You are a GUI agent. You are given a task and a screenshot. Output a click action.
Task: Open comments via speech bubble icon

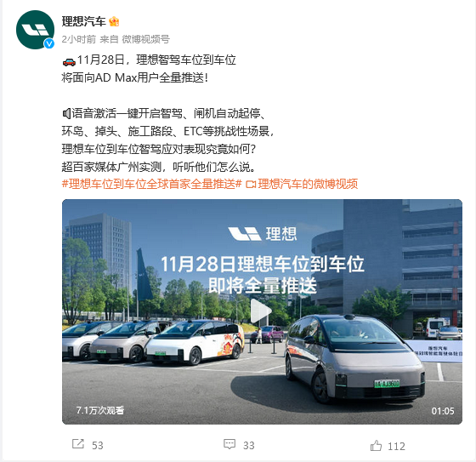tap(229, 444)
